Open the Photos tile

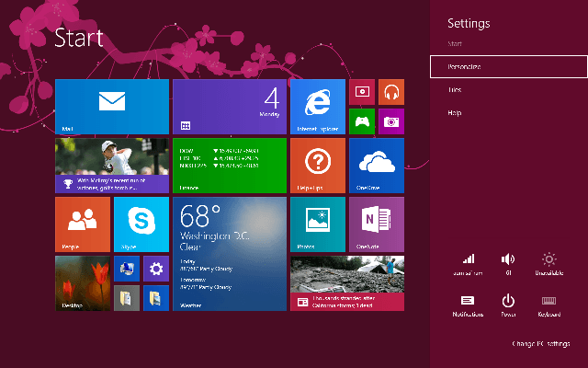click(318, 224)
